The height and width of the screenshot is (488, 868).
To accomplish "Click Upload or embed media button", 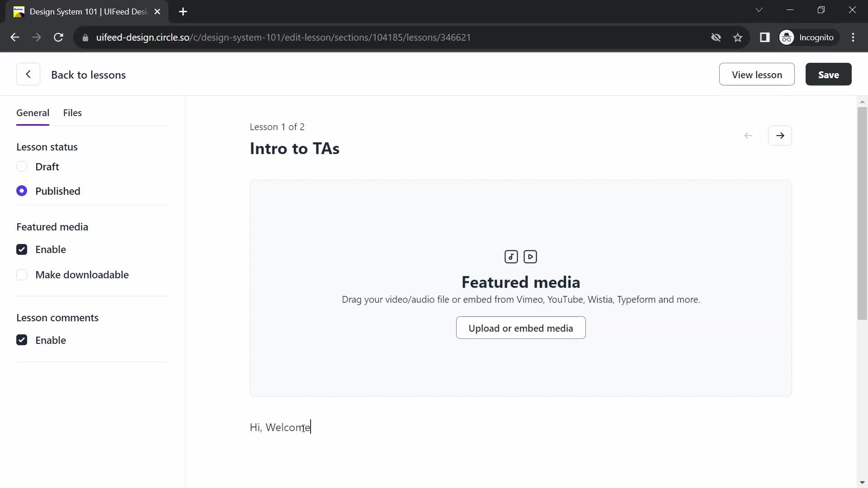I will pyautogui.click(x=520, y=328).
